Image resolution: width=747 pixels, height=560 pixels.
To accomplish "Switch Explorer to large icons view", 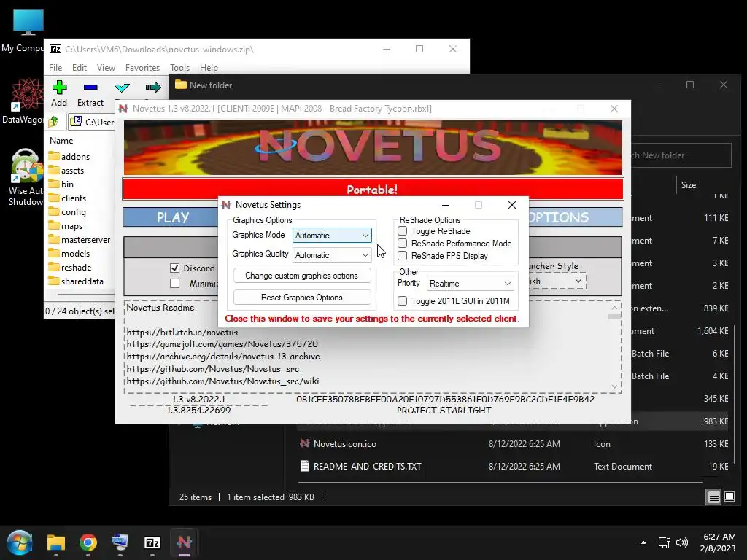I will [x=729, y=497].
